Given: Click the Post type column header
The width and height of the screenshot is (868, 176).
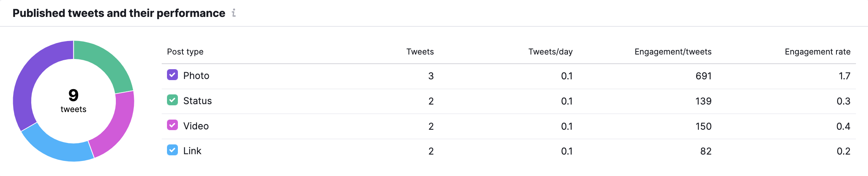Looking at the screenshot, I should point(185,52).
